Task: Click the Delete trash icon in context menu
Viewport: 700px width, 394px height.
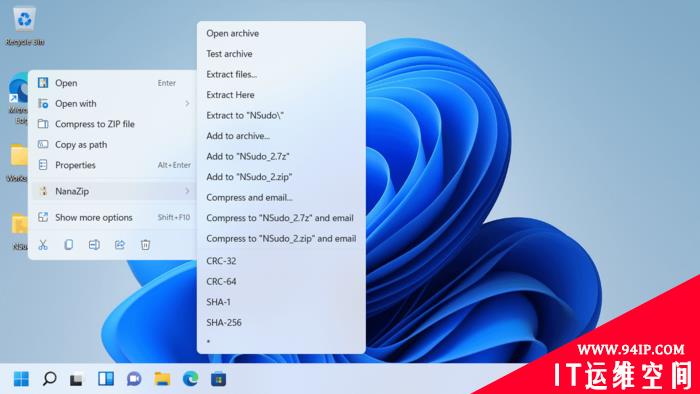Action: 146,245
